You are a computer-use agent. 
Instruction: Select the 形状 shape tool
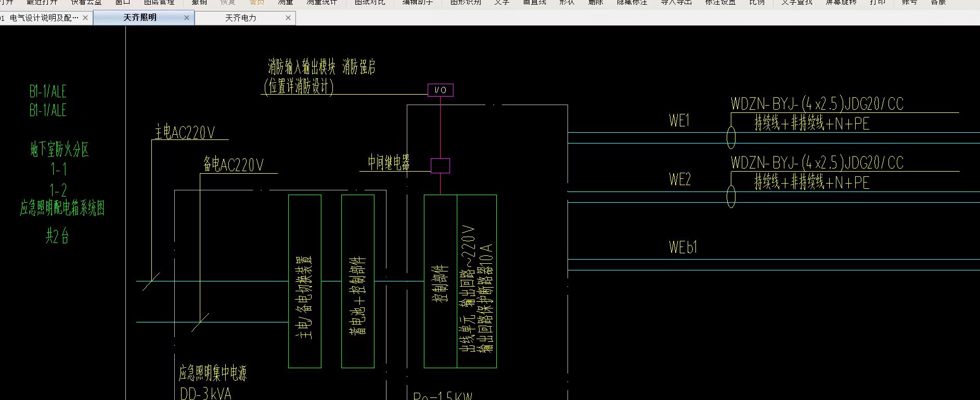567,3
